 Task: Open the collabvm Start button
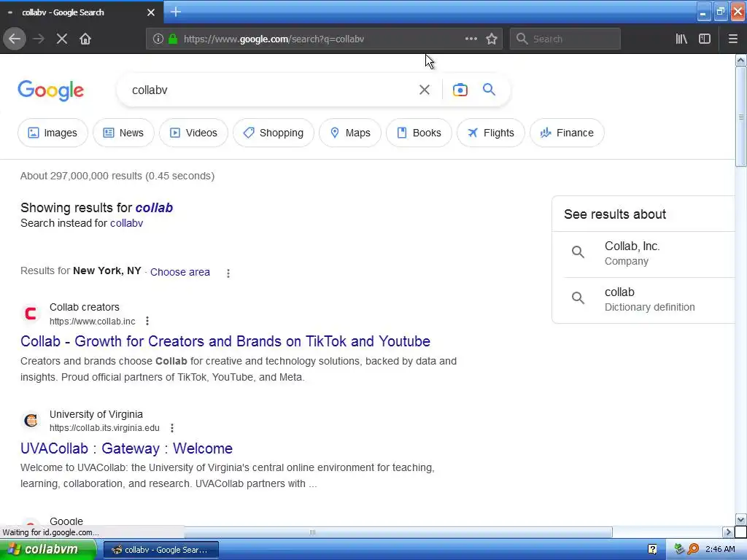(47, 550)
